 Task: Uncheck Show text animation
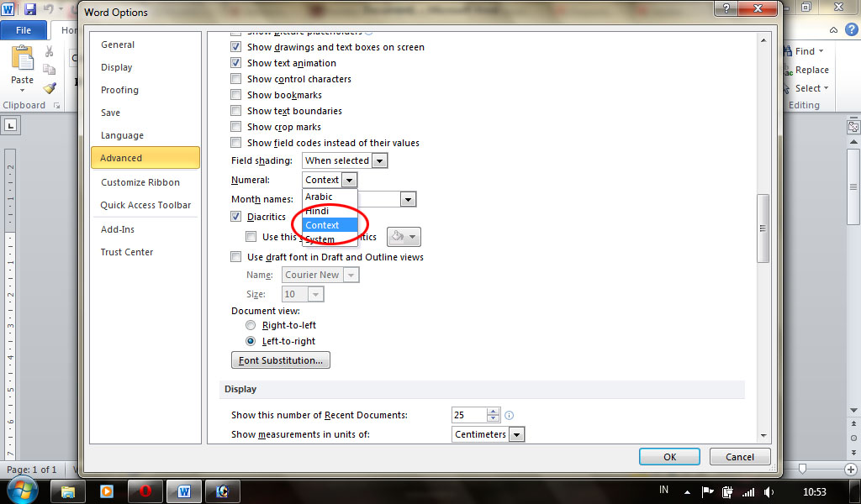click(236, 63)
